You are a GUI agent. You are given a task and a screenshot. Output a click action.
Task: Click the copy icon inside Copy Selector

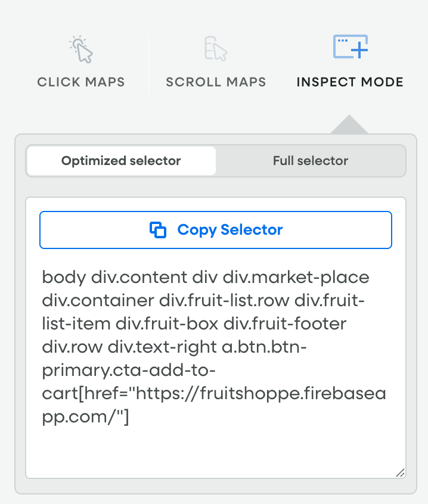point(157,230)
